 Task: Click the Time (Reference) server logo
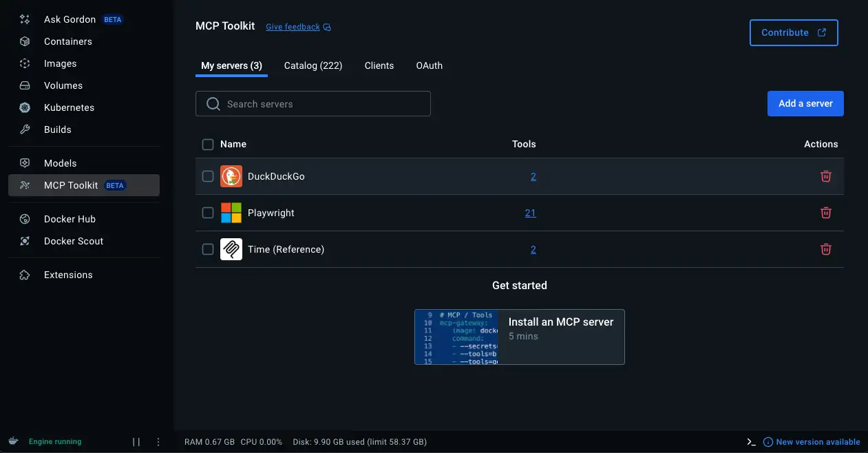pyautogui.click(x=231, y=249)
